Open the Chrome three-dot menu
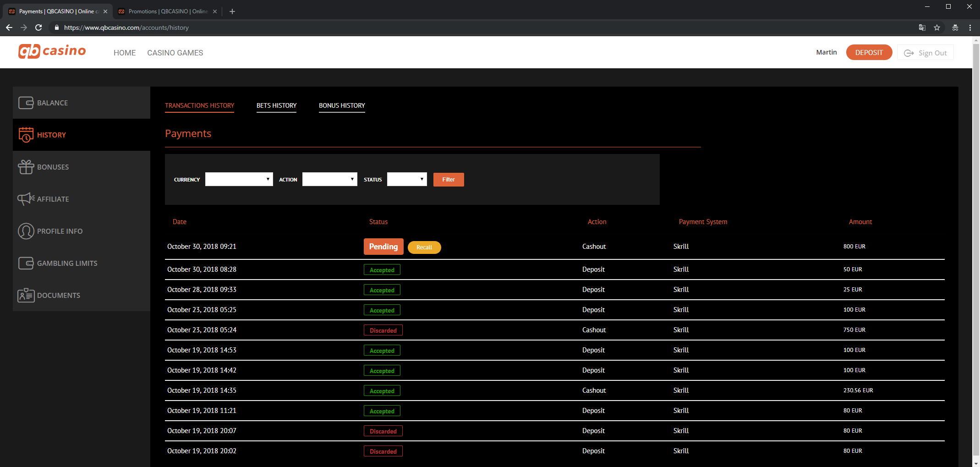The width and height of the screenshot is (980, 467). click(970, 27)
